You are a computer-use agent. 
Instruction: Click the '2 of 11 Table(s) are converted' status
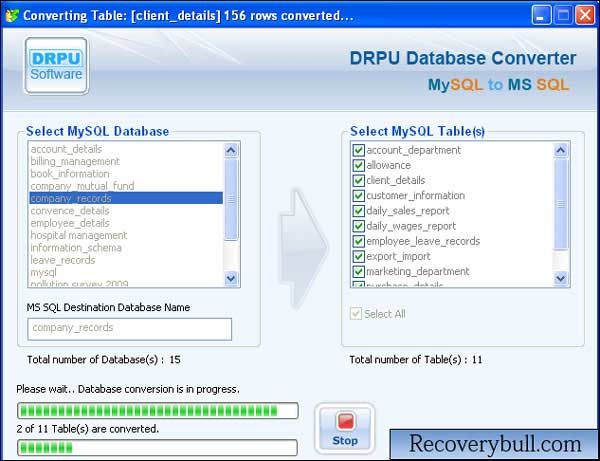(x=88, y=429)
